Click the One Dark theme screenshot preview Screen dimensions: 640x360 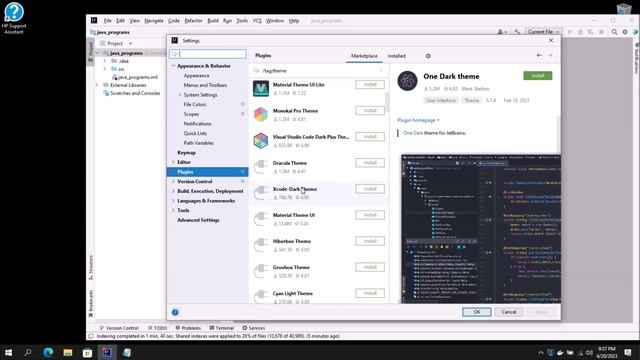tap(481, 229)
